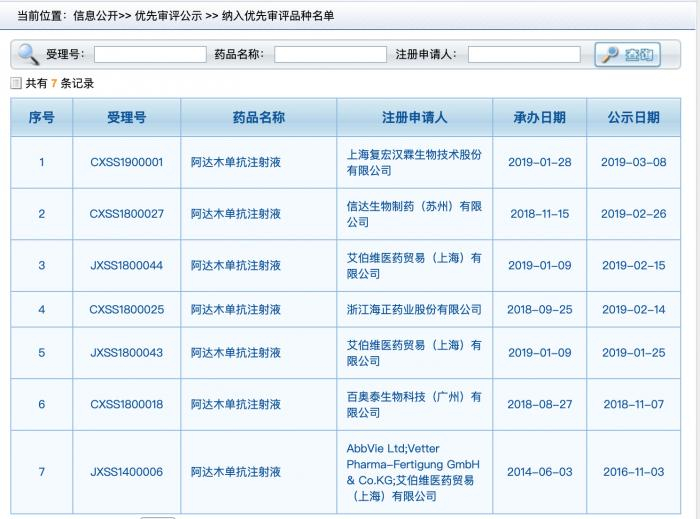Viewport: 700px width, 519px height.
Task: Click 阿达木单抗注射液 in row JXSS1400006
Action: click(236, 472)
